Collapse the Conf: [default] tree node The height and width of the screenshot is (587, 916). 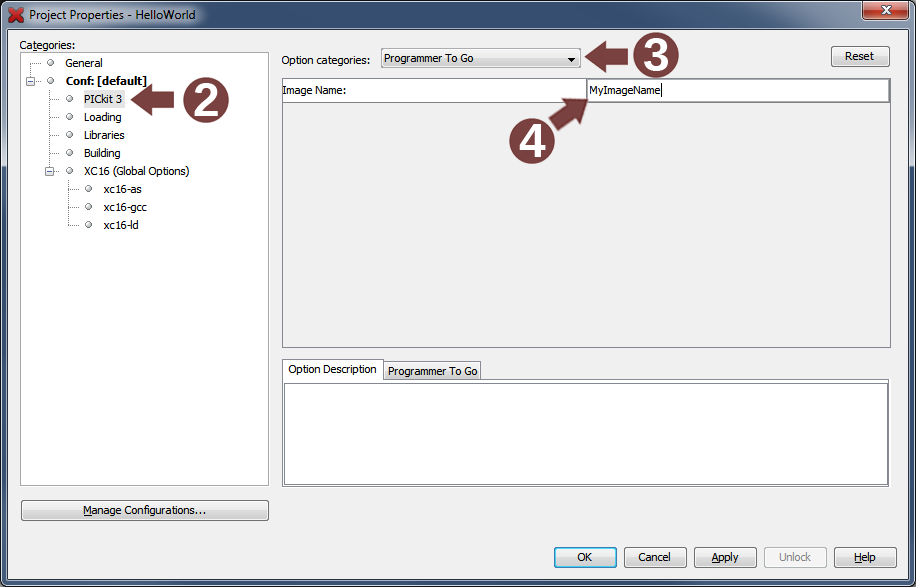(x=31, y=81)
